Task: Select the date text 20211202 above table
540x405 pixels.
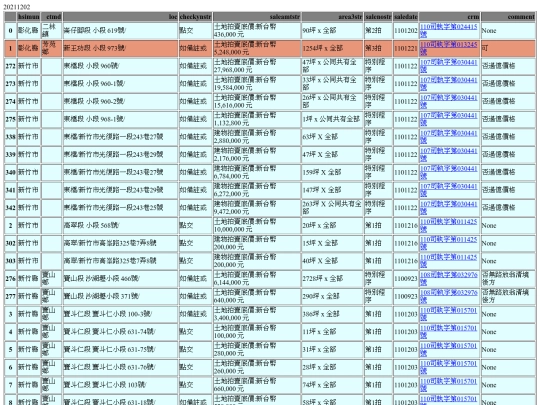Action: click(x=17, y=7)
